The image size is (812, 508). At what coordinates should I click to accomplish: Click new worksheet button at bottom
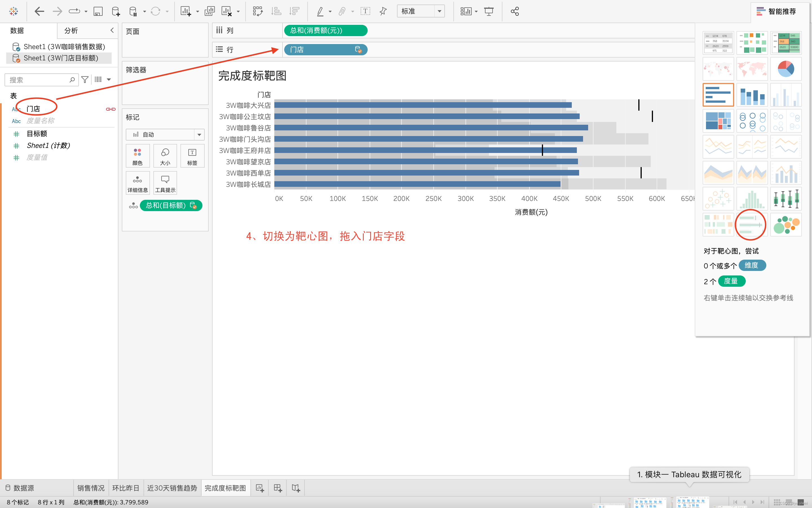coord(260,488)
